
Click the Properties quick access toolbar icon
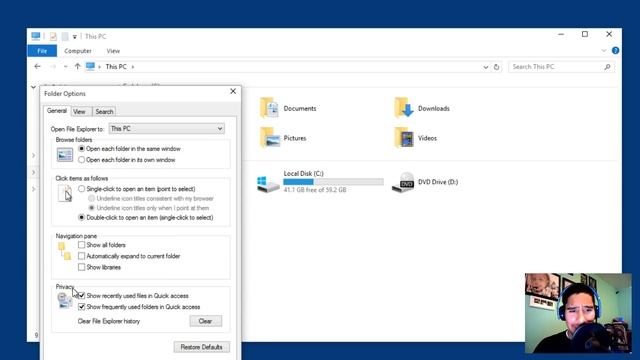pos(53,37)
